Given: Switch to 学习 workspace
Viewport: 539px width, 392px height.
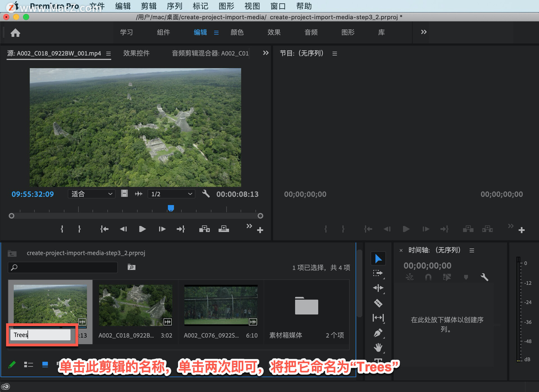Looking at the screenshot, I should coord(126,32).
